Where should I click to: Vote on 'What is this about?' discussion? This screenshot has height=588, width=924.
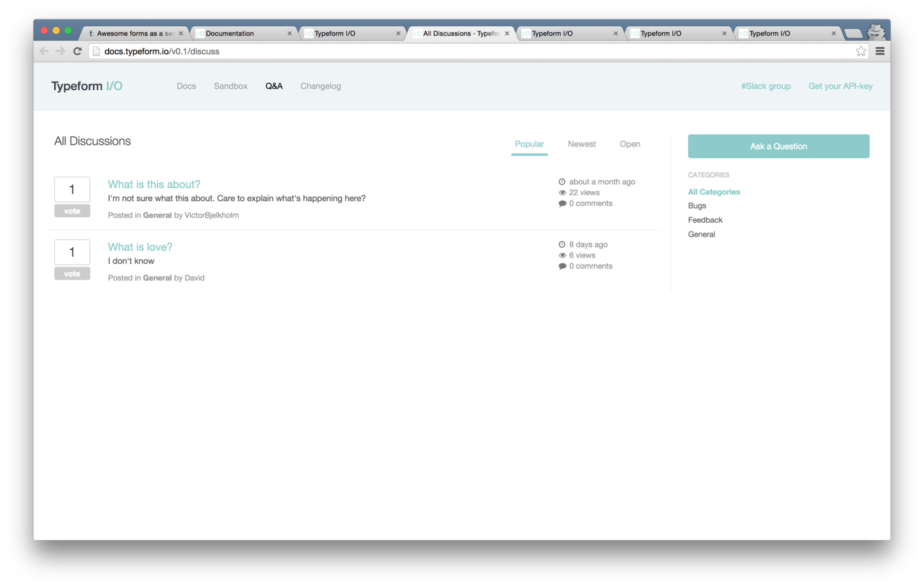pos(72,211)
